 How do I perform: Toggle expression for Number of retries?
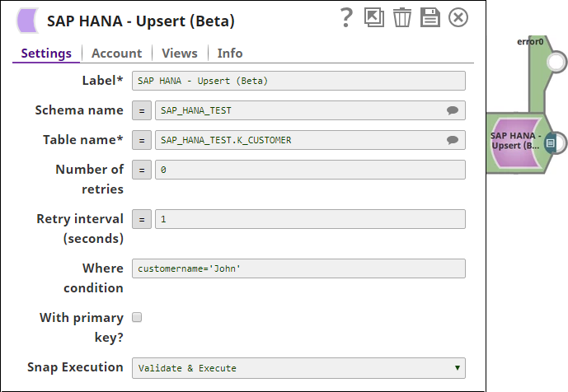pyautogui.click(x=142, y=170)
